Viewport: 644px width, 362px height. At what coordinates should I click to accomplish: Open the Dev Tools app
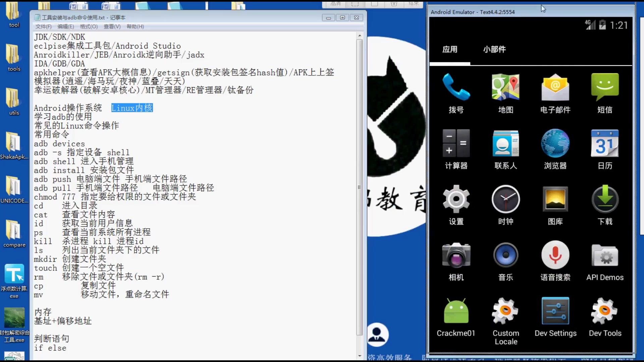605,311
